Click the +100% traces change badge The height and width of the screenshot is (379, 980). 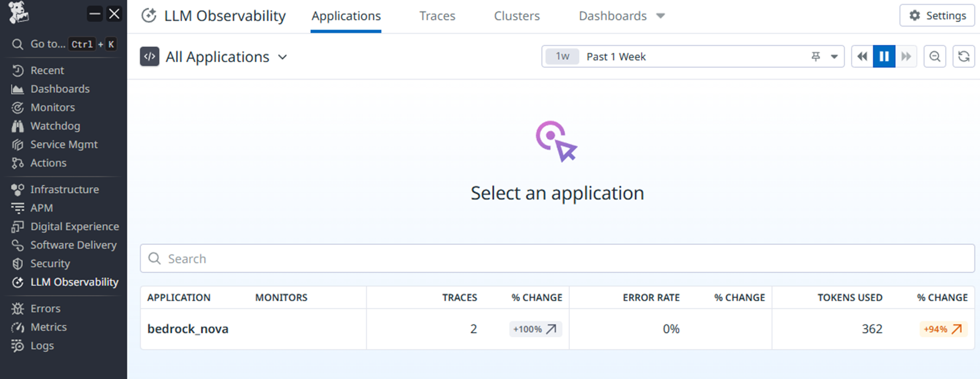tap(535, 329)
